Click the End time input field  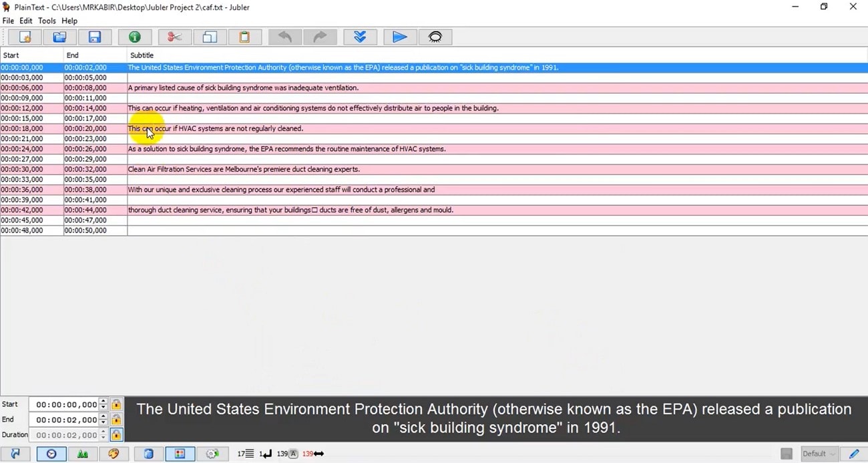(64, 420)
